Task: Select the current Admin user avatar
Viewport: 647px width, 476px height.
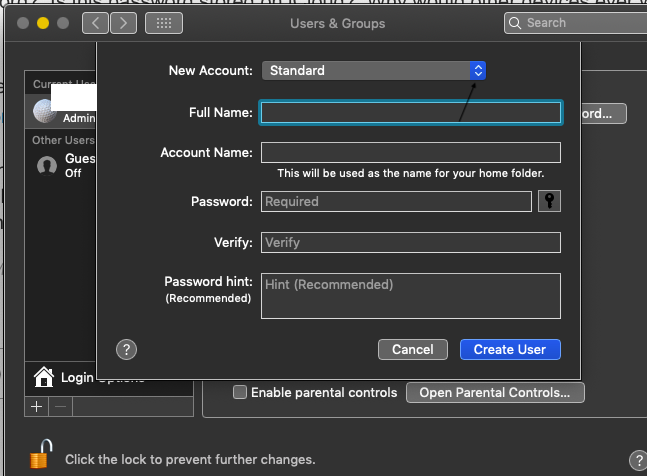Action: point(45,111)
